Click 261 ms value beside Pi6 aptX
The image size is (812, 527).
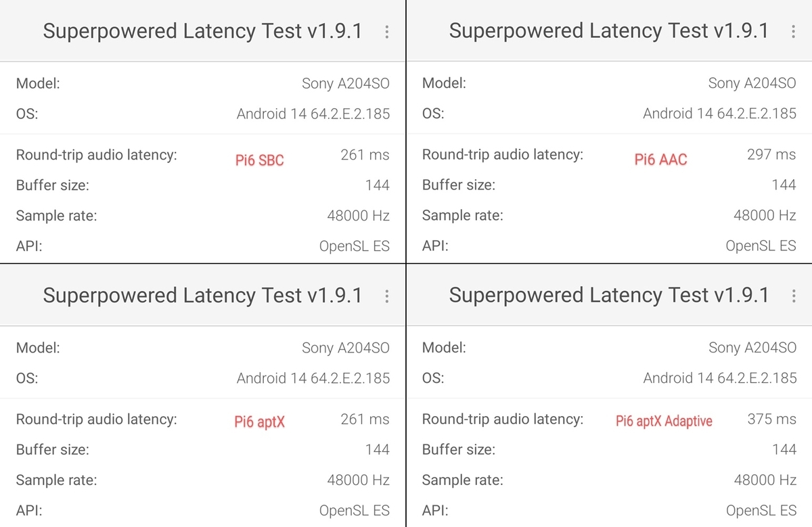pyautogui.click(x=365, y=419)
